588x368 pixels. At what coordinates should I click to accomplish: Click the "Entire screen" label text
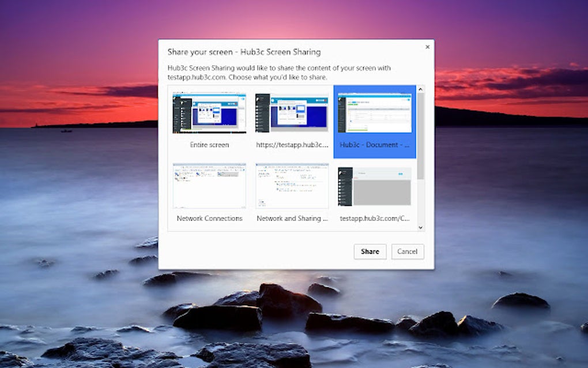209,145
